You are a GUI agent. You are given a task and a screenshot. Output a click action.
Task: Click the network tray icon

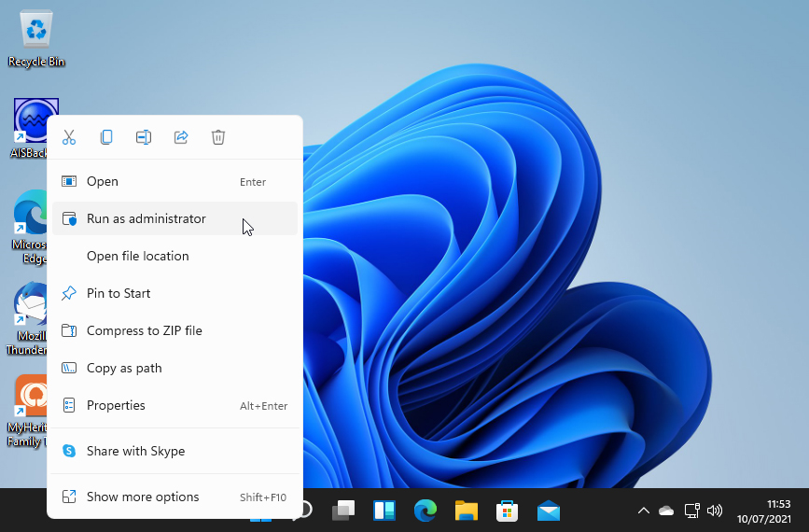pyautogui.click(x=691, y=511)
